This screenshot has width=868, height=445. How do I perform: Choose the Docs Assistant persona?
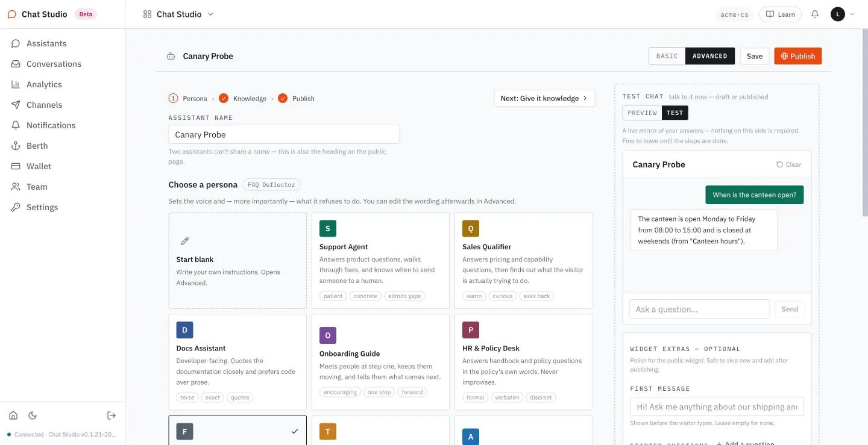(237, 362)
